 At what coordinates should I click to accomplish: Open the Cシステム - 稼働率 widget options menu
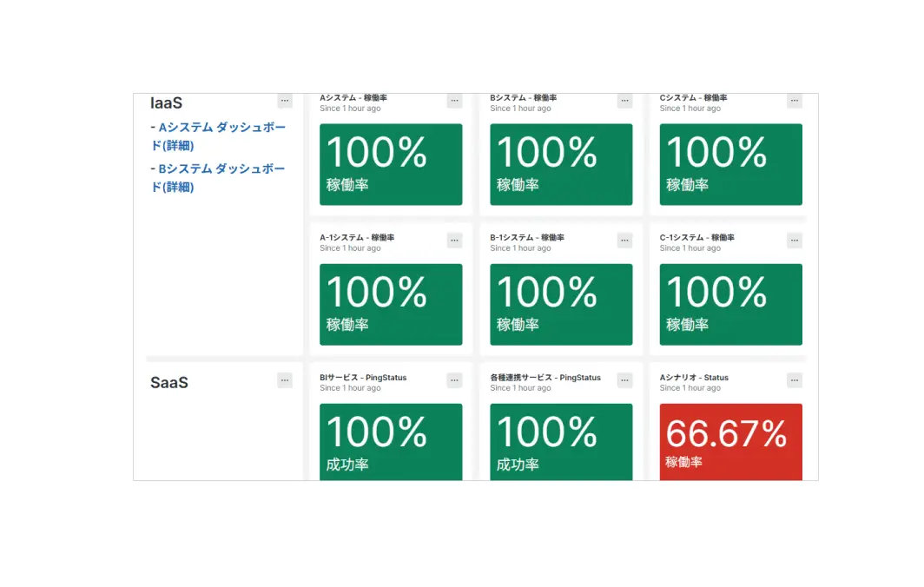pyautogui.click(x=794, y=101)
